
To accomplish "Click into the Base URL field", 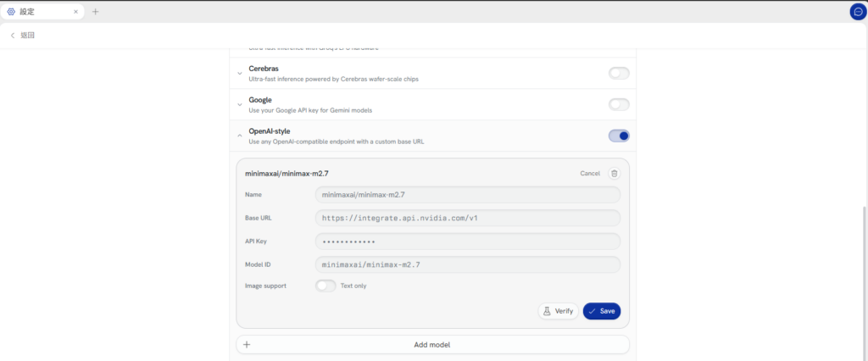I will [x=468, y=218].
